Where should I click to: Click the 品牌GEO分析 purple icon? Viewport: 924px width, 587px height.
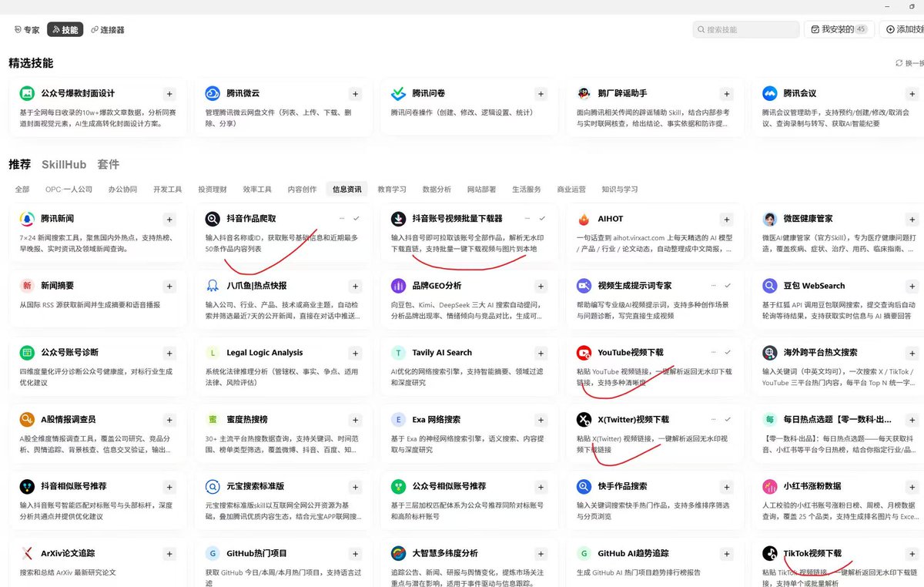click(398, 286)
